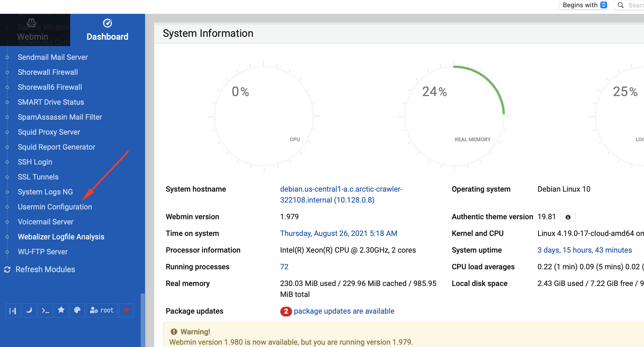644x347 pixels.
Task: Open theme configuration palette icon
Action: 77,310
